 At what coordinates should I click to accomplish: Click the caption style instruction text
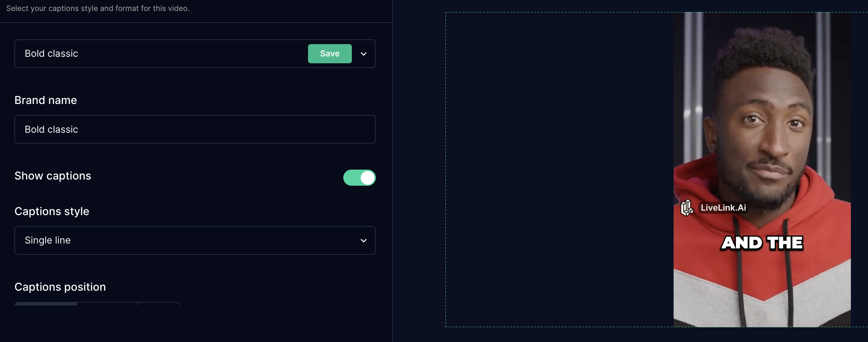point(98,9)
